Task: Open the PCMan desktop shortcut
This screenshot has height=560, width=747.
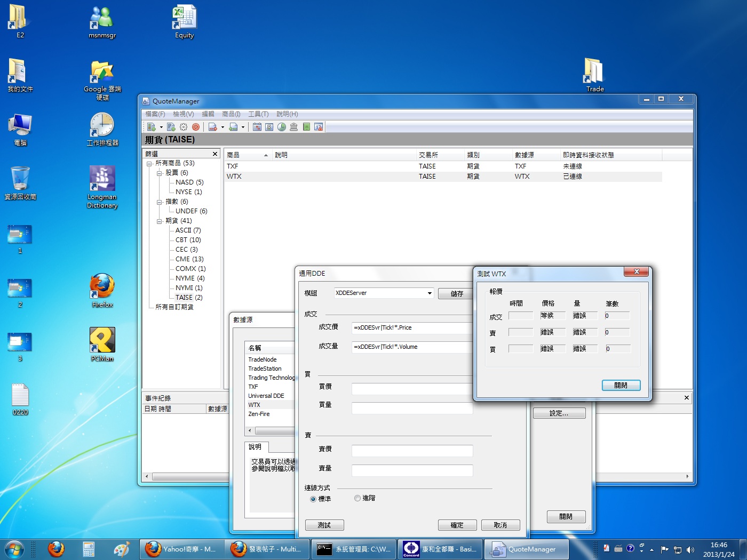Action: coord(102,345)
